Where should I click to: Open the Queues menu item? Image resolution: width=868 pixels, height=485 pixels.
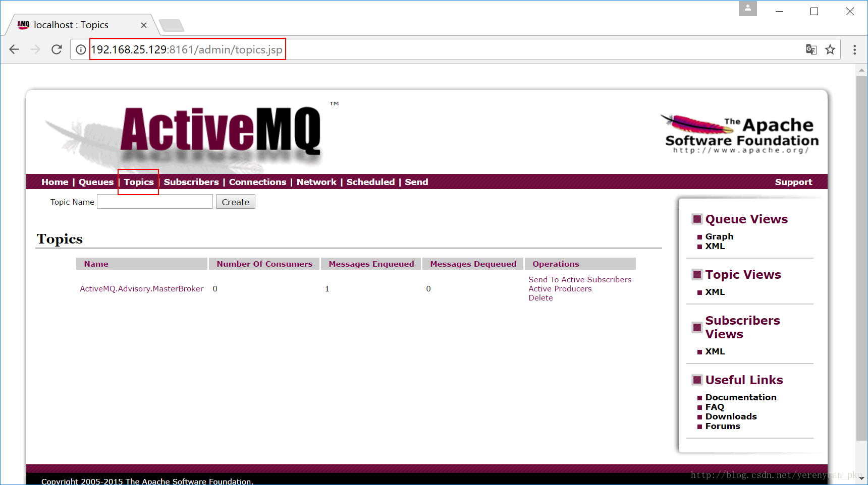(96, 182)
